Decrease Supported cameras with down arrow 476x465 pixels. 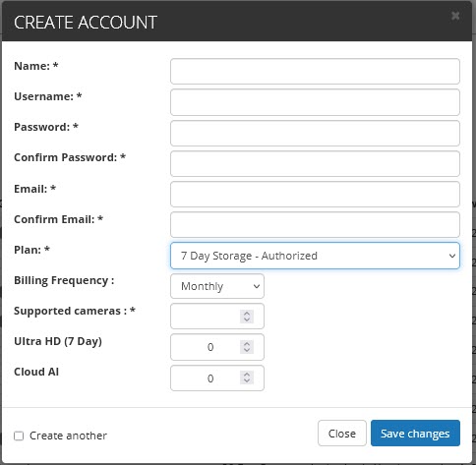[247, 320]
